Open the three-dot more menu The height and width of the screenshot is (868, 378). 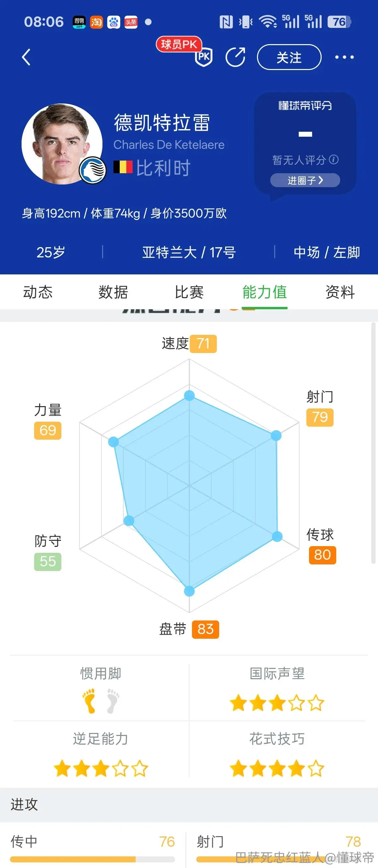tap(344, 57)
